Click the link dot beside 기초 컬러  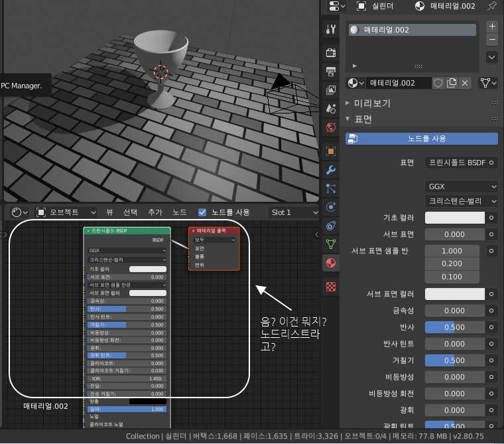(491, 218)
